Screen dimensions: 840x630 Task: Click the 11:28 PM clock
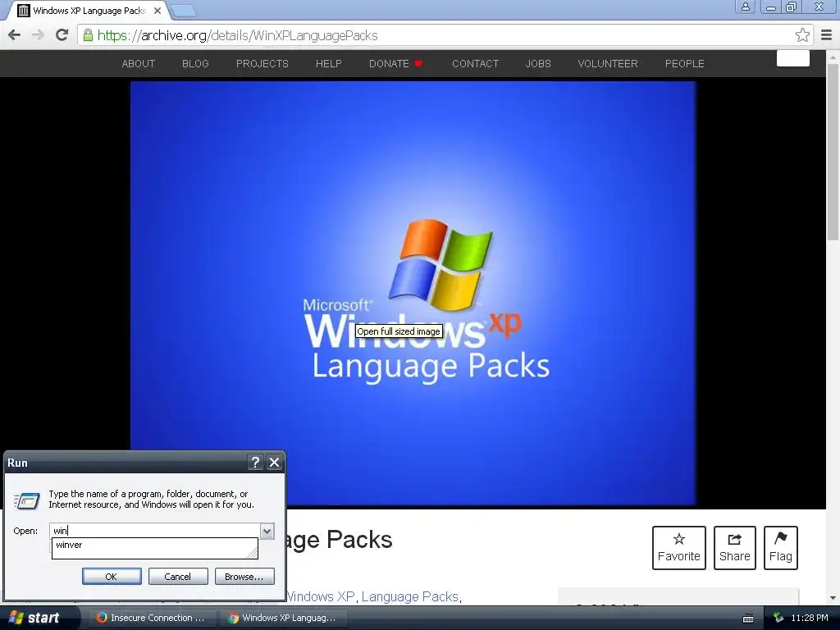pos(810,619)
